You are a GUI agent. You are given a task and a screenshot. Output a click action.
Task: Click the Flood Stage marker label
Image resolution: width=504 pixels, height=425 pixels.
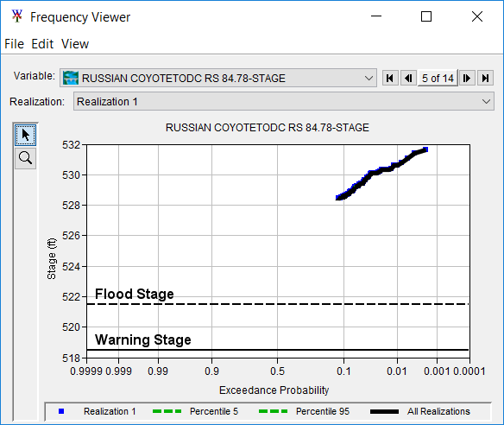[x=135, y=294]
